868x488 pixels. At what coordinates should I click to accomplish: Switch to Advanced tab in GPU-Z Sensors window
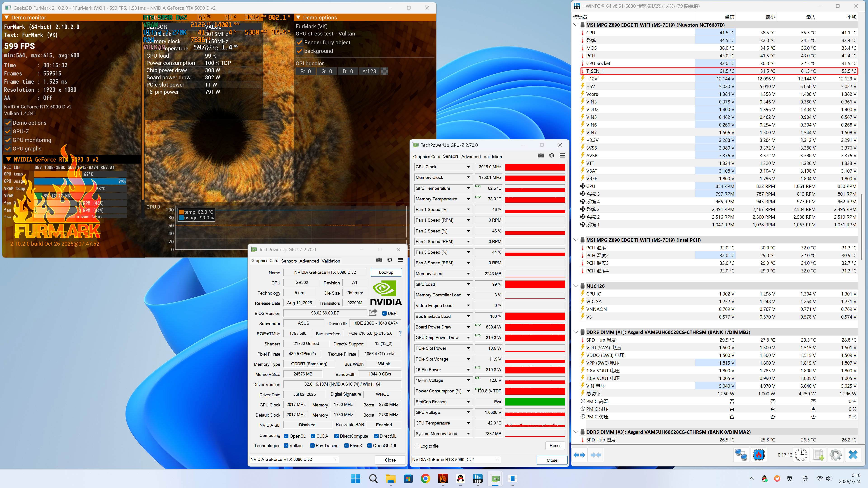(x=471, y=157)
